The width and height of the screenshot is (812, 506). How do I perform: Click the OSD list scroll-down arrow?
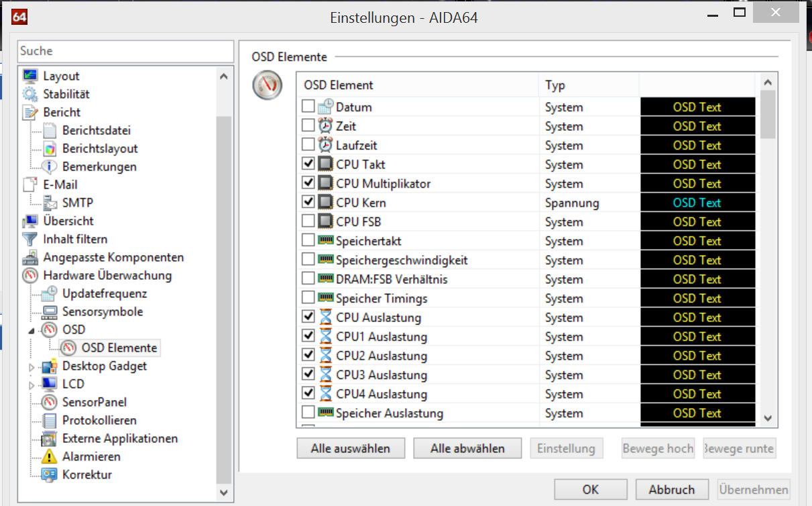point(768,417)
